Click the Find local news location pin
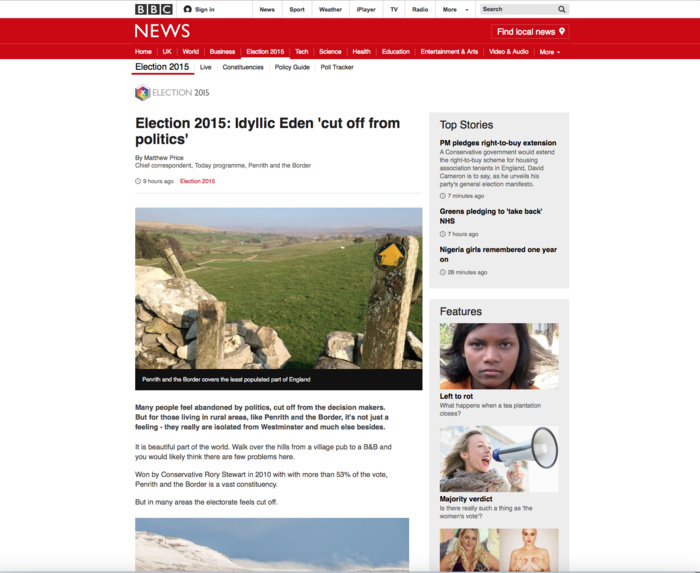Image resolution: width=700 pixels, height=573 pixels. point(562,31)
